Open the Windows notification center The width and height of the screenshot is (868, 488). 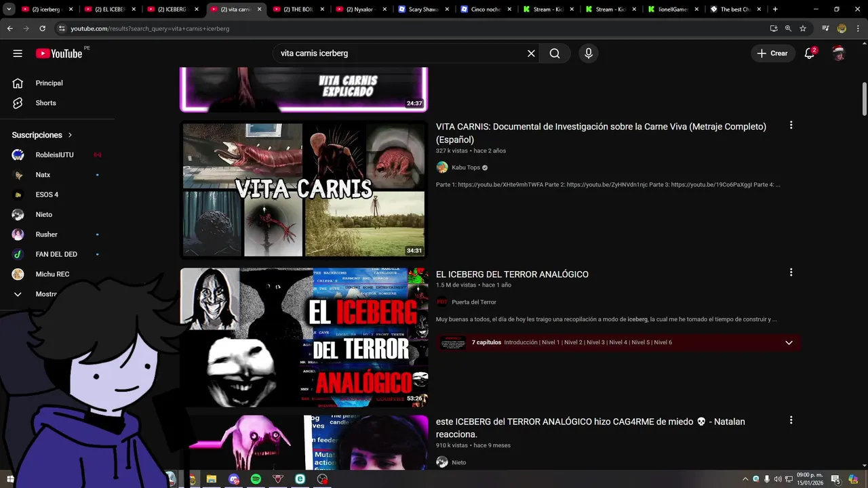pos(835,479)
